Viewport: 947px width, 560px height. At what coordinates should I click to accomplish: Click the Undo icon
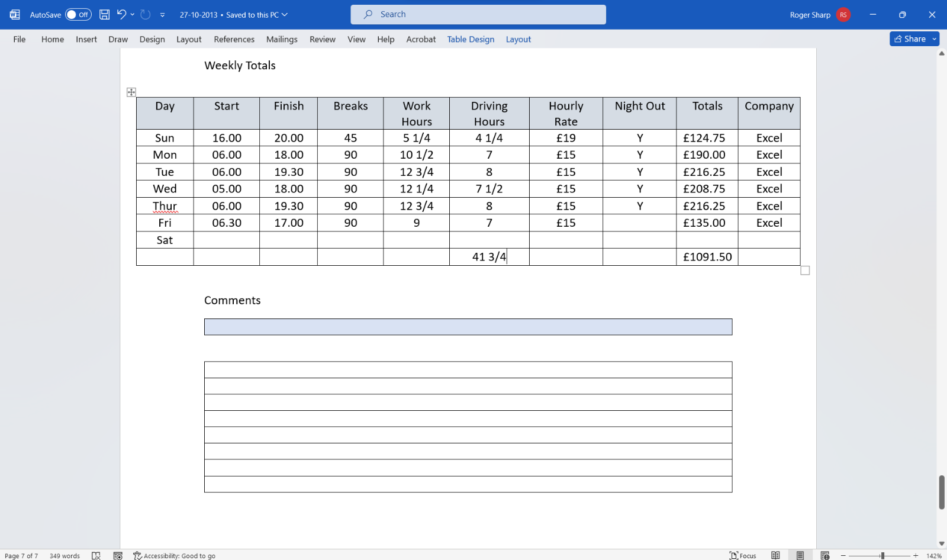pos(121,14)
